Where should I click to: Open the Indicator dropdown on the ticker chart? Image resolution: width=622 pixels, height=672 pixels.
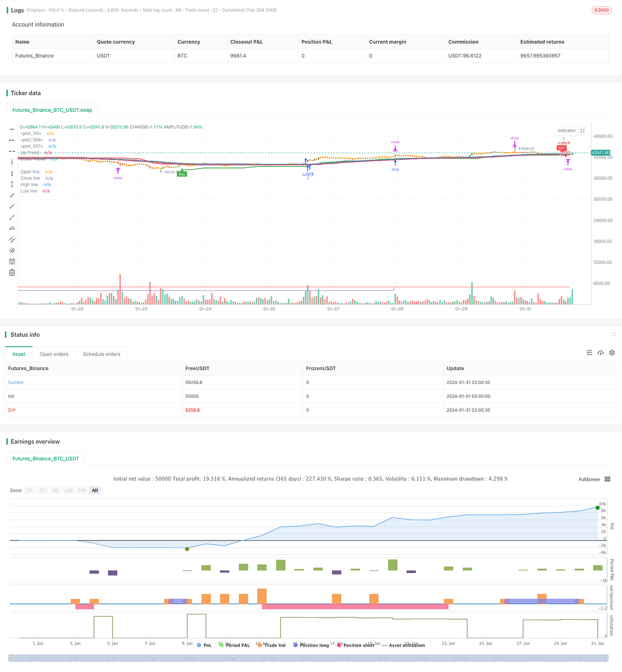(x=567, y=131)
